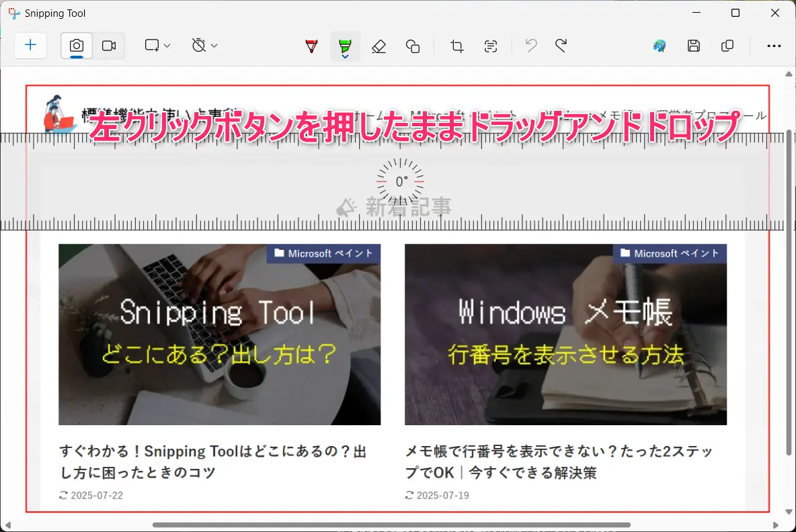Screen dimensions: 796x532
Task: Open the See more three-dots menu
Action: click(774, 46)
